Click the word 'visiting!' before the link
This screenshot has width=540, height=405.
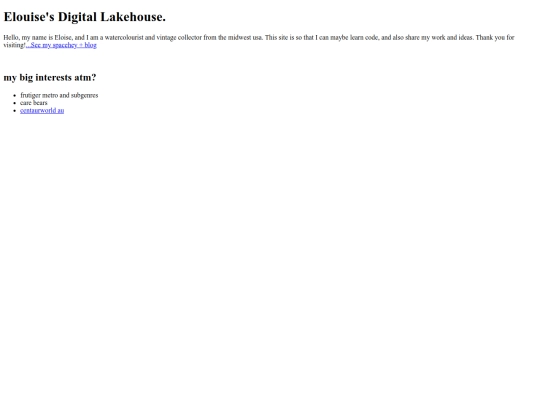pos(14,45)
